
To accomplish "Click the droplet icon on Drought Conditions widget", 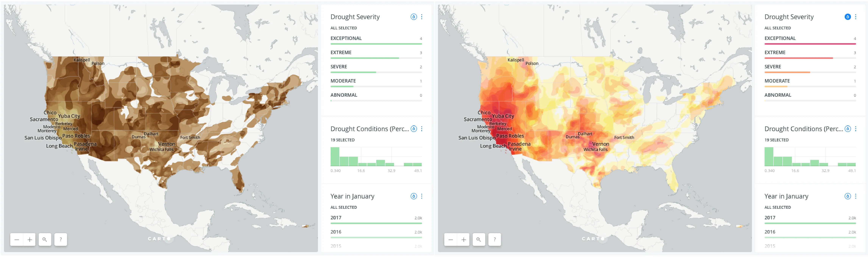I will click(x=414, y=128).
